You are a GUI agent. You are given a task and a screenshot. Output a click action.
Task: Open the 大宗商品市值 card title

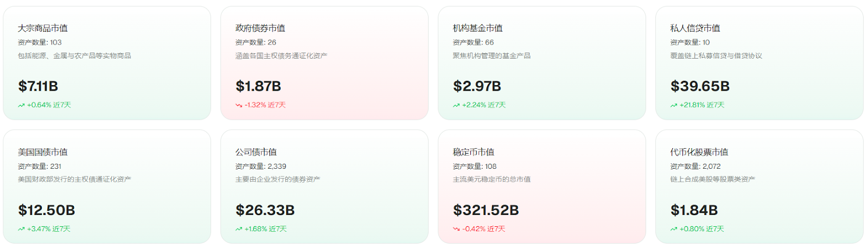[x=43, y=28]
